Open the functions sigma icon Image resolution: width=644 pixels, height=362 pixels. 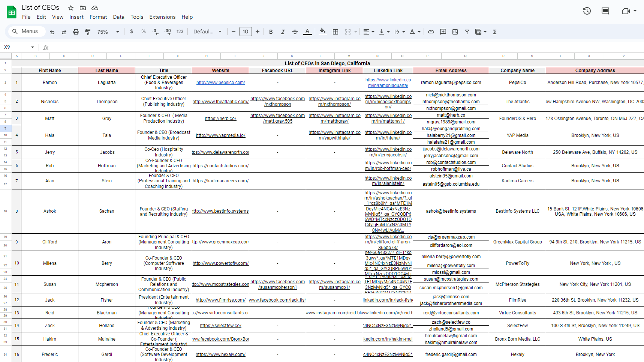tap(495, 32)
